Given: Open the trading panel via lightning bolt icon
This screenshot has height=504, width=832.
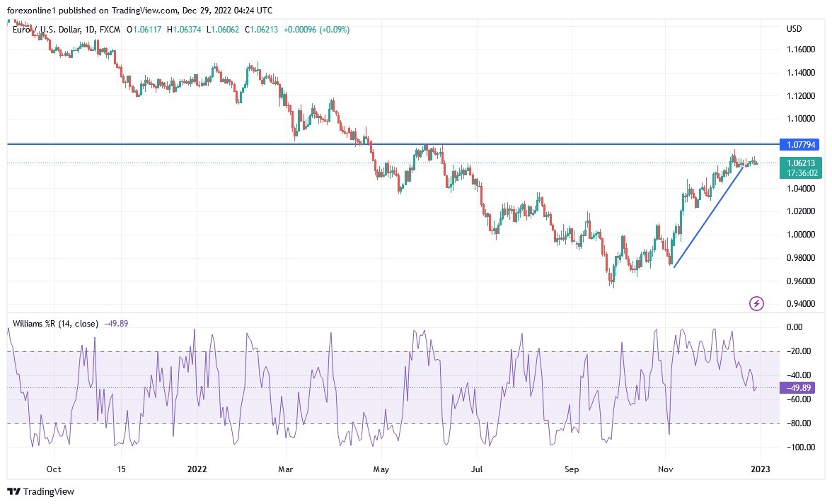Looking at the screenshot, I should [756, 304].
